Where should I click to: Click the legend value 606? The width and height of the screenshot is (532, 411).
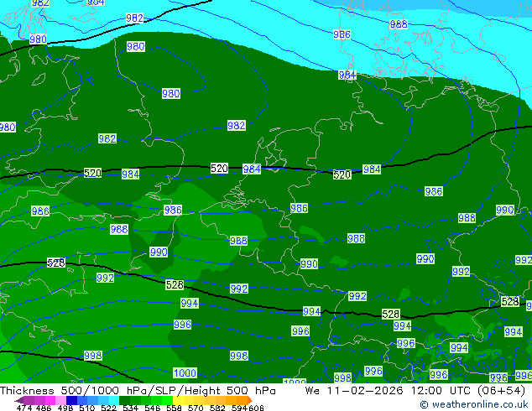pyautogui.click(x=256, y=408)
